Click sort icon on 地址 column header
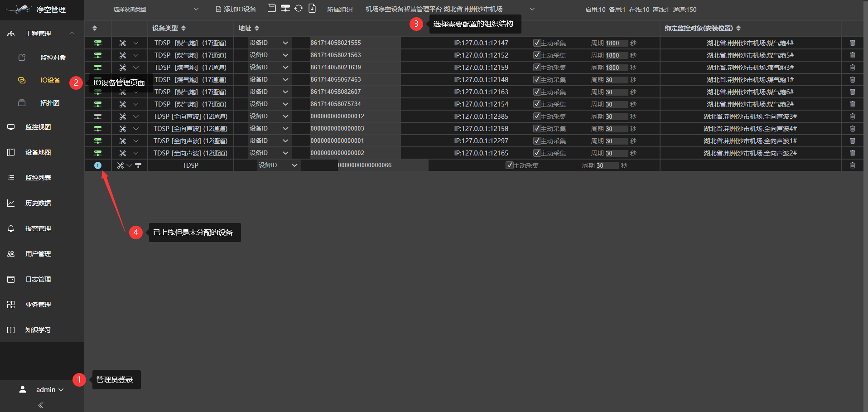 [257, 28]
